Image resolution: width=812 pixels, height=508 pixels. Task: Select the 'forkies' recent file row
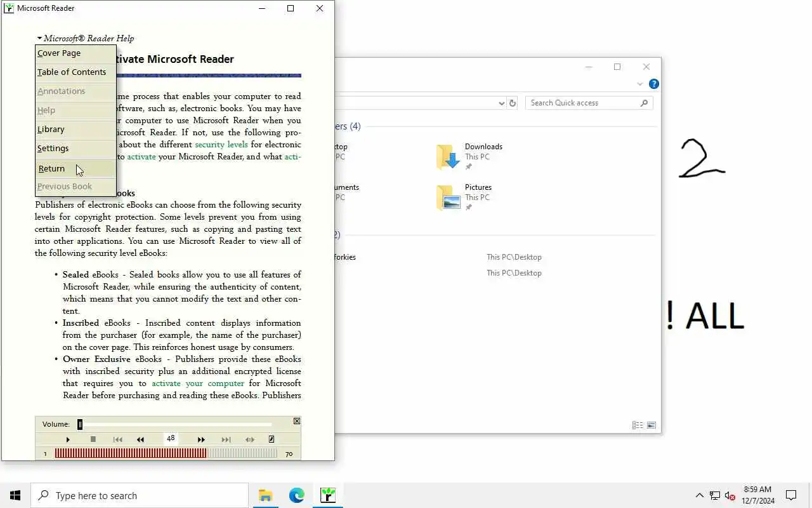pos(495,257)
